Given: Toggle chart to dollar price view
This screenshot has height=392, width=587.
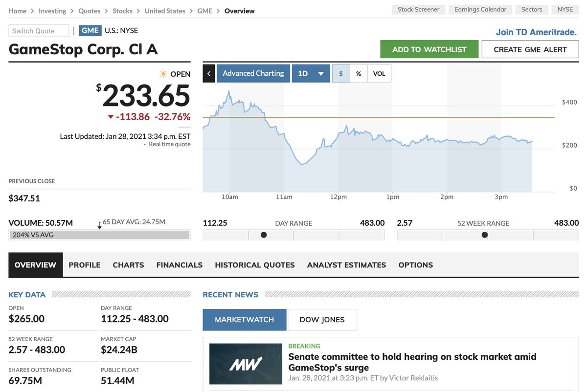Looking at the screenshot, I should 341,73.
